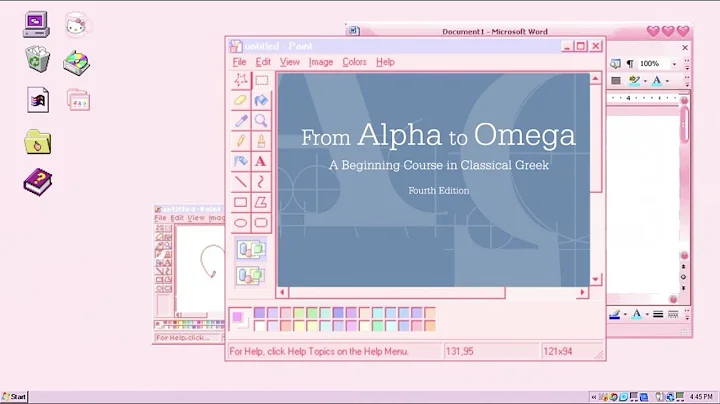The width and height of the screenshot is (720, 404).
Task: Expand the top Font Color dropdown arrow in Word
Action: click(x=667, y=81)
